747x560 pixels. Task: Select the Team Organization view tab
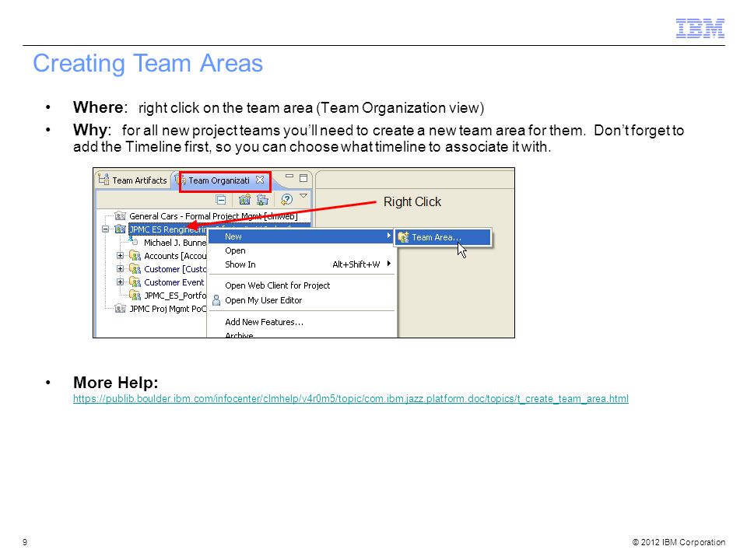[x=219, y=180]
